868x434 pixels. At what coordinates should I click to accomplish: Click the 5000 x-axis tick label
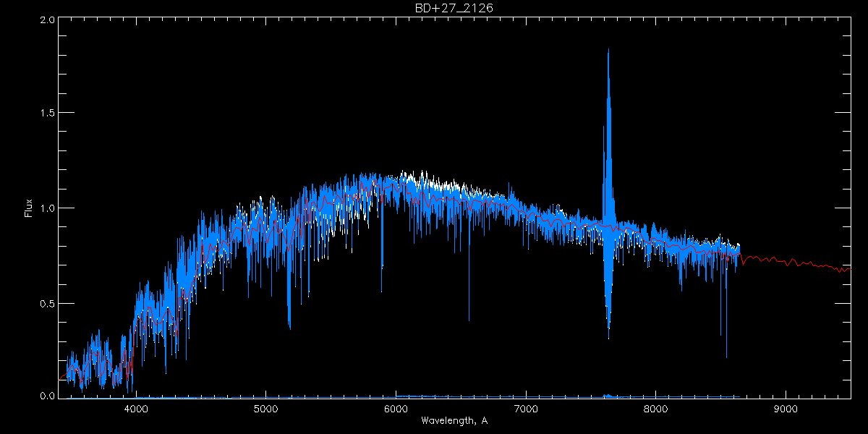tap(265, 407)
